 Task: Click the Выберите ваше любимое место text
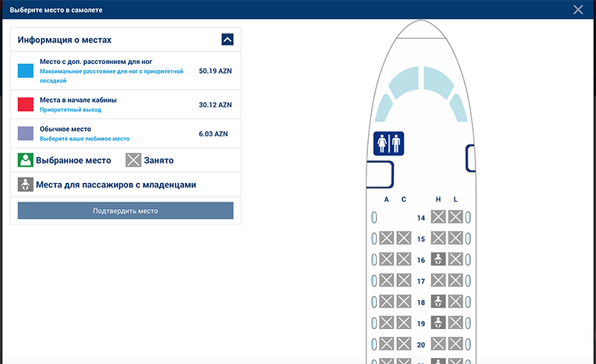pos(84,138)
